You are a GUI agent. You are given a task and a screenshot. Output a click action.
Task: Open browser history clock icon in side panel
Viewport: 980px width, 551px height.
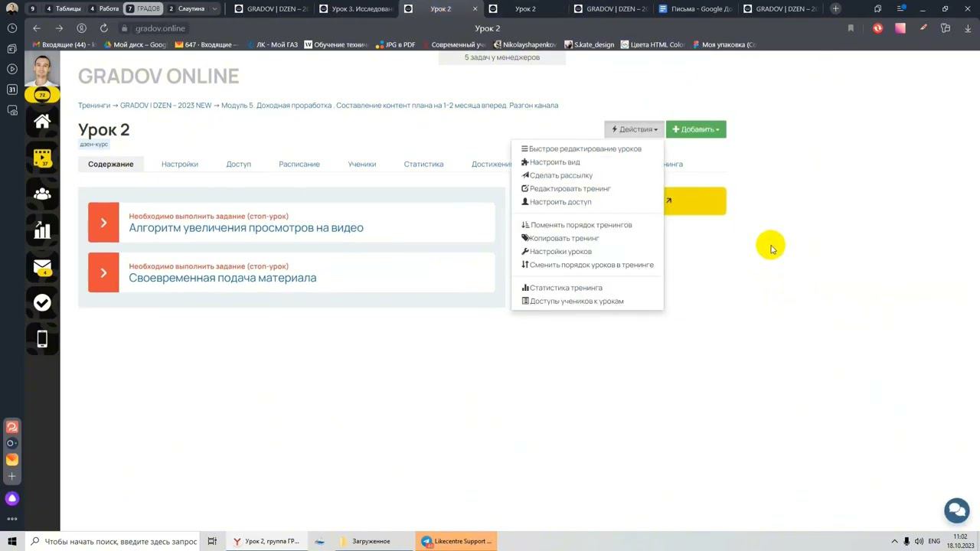point(11,28)
